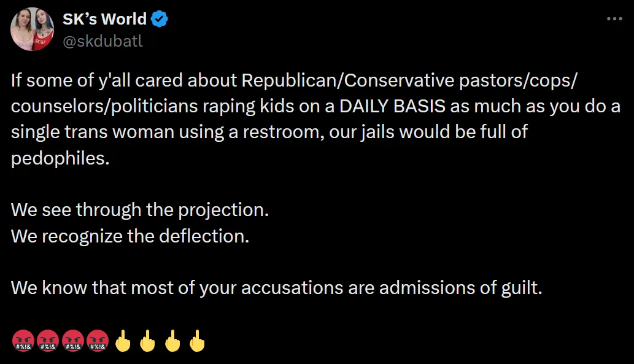The width and height of the screenshot is (634, 364).
Task: Click the third middle finger emoji
Action: click(x=172, y=341)
